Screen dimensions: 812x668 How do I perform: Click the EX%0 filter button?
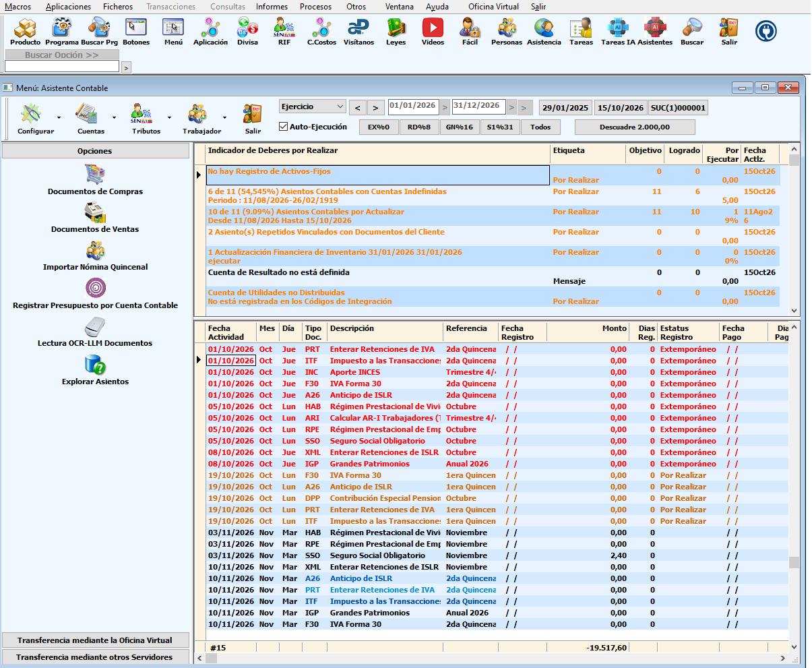(x=379, y=127)
